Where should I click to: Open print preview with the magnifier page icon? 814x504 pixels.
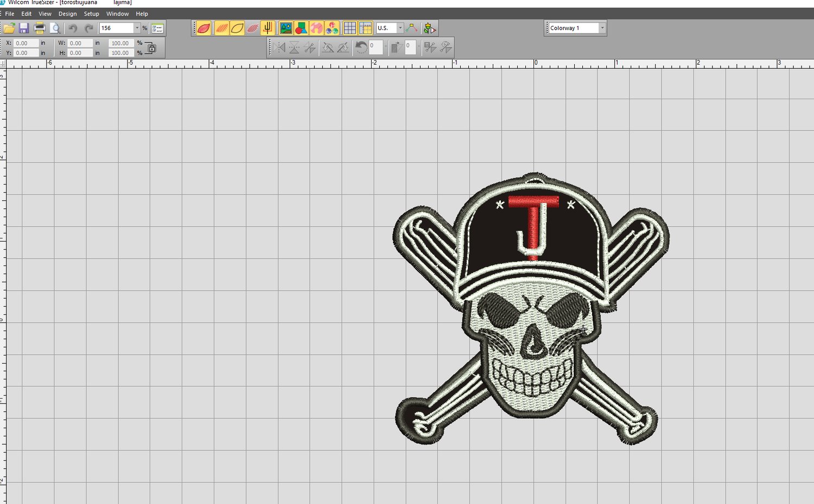(55, 28)
